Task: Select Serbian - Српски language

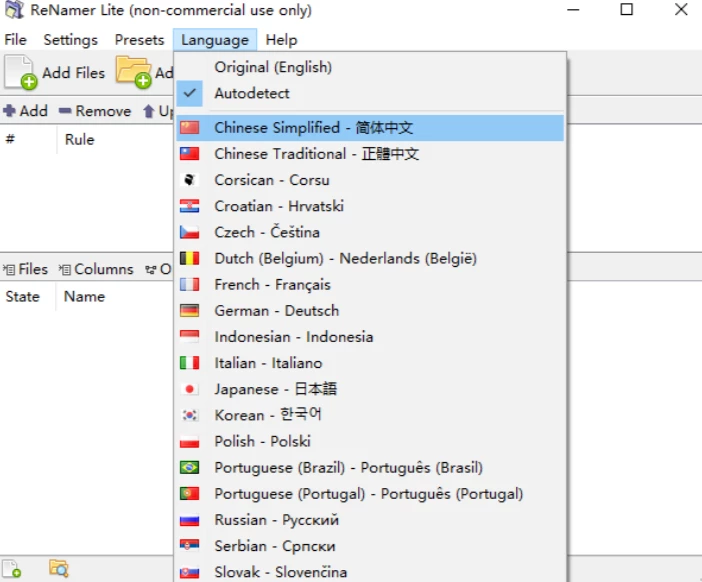Action: [x=370, y=546]
